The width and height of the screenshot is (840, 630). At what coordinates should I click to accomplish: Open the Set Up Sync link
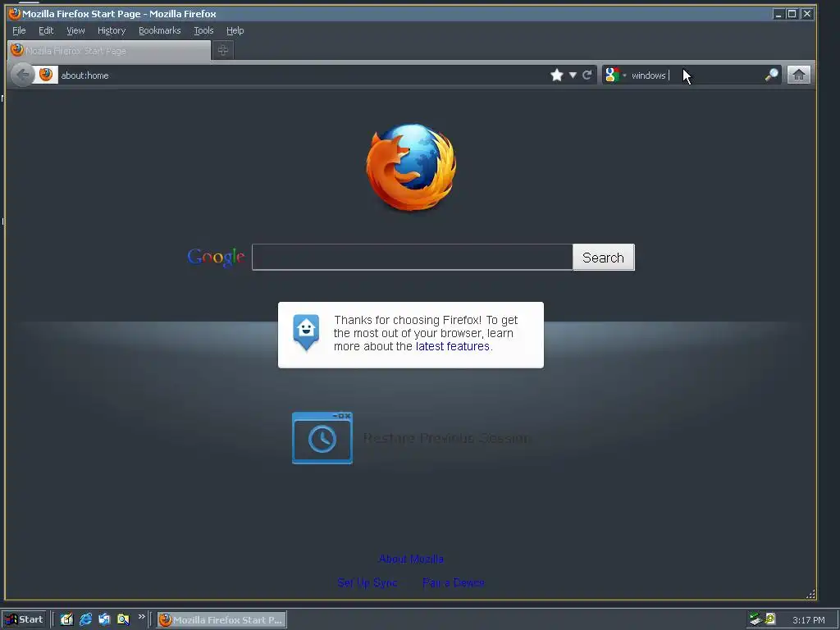(x=367, y=582)
